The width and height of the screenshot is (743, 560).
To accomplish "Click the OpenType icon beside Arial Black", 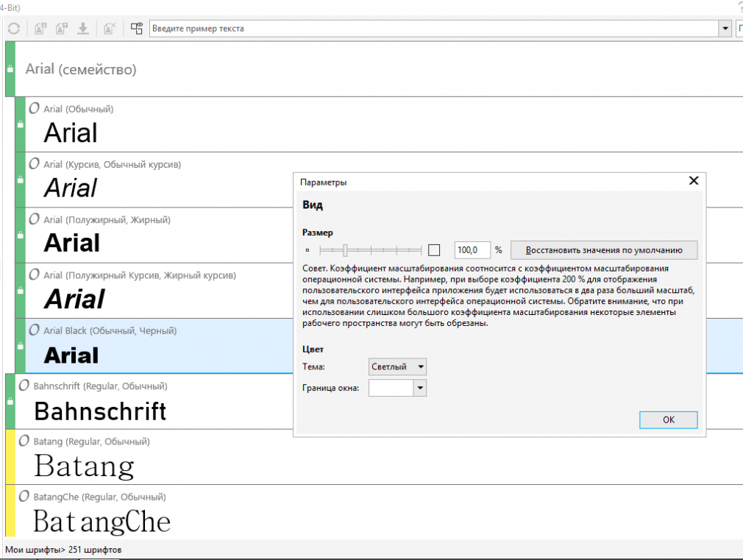I will pos(34,330).
